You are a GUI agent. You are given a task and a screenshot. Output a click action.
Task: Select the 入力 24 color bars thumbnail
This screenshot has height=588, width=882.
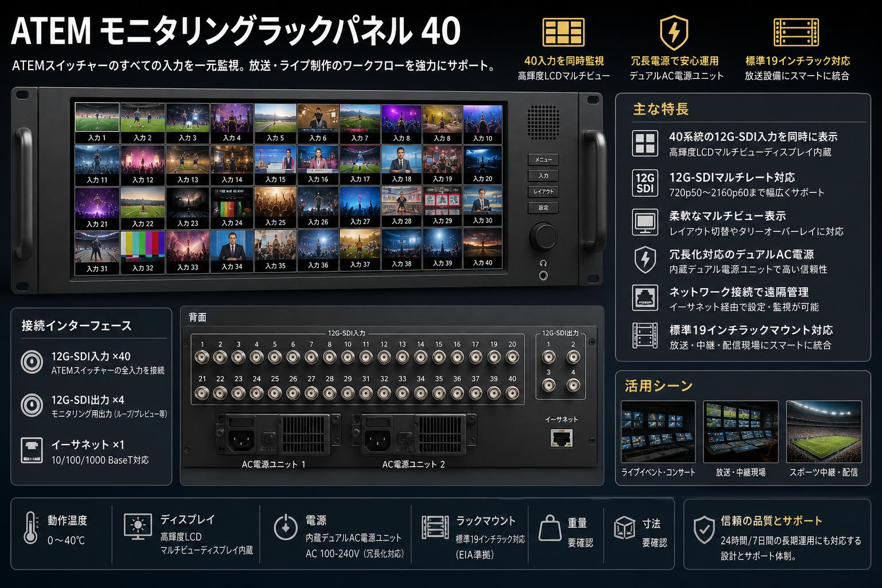[x=232, y=207]
